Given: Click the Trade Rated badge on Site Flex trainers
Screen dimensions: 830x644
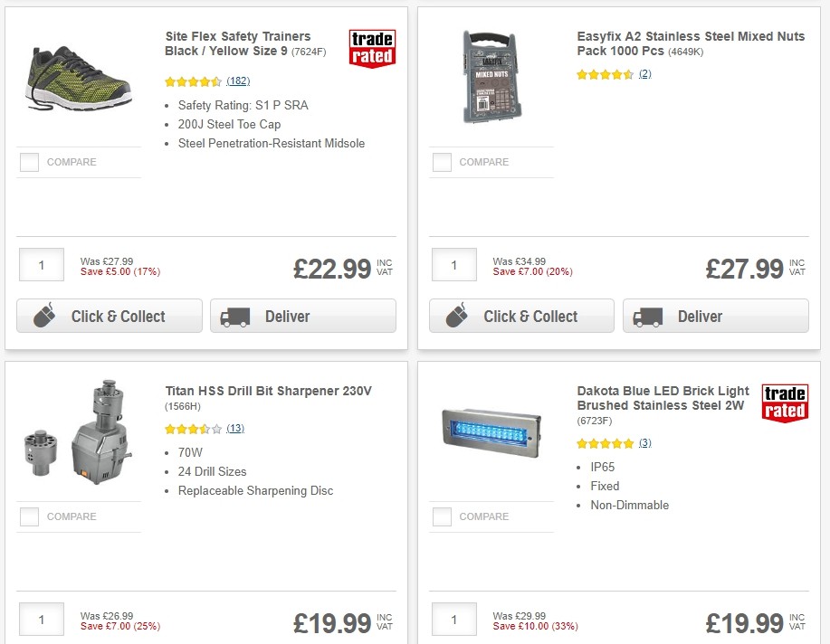Looking at the screenshot, I should pyautogui.click(x=372, y=52).
